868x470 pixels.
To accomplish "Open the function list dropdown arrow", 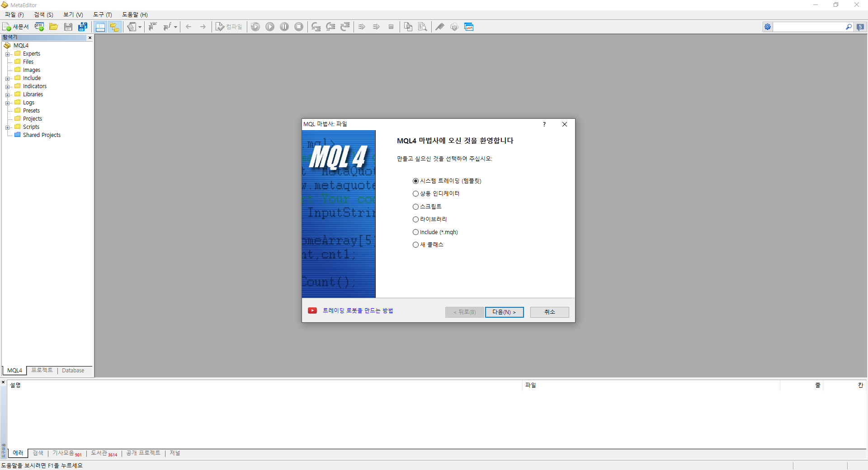I will 175,27.
